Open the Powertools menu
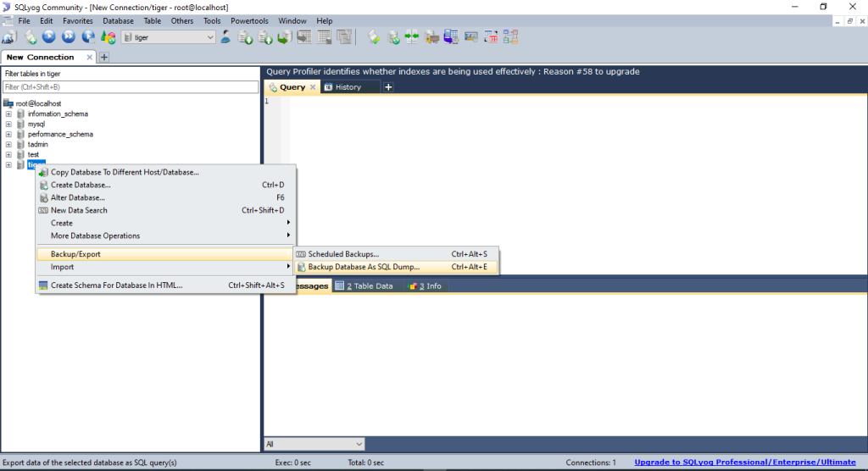 point(249,21)
